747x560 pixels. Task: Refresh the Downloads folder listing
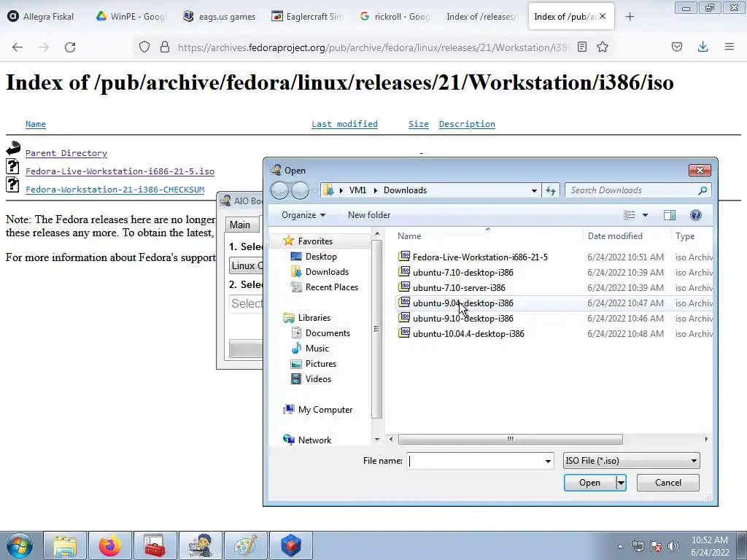(551, 190)
